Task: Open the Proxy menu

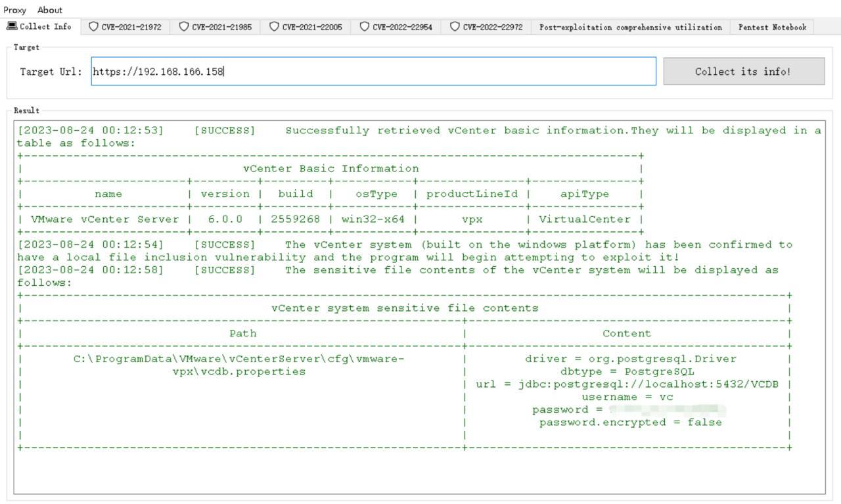Action: 14,10
